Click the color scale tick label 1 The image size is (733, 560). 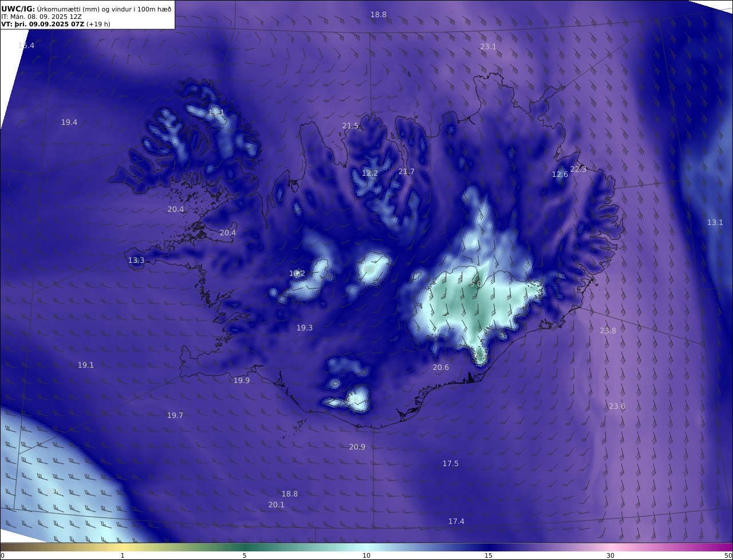point(123,555)
